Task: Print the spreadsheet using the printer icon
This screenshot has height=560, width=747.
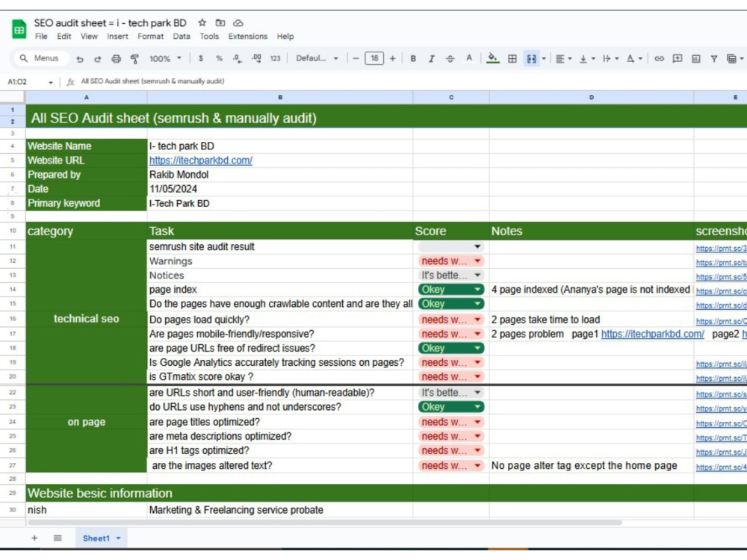Action: (116, 58)
